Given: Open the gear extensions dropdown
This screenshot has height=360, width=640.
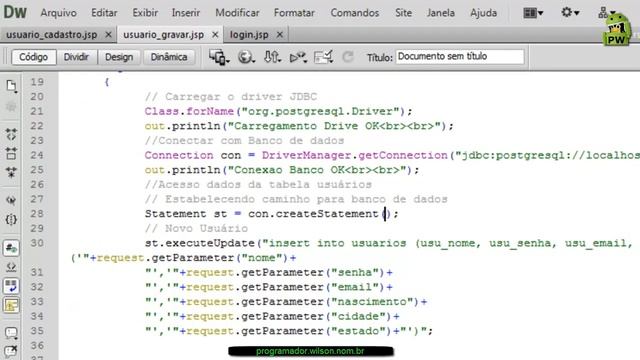Looking at the screenshot, I should coord(570,13).
